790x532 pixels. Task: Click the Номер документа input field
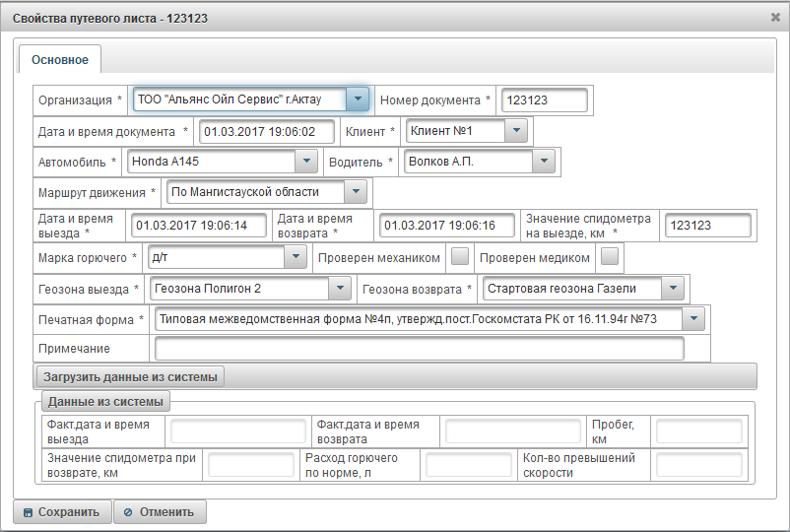tap(544, 100)
